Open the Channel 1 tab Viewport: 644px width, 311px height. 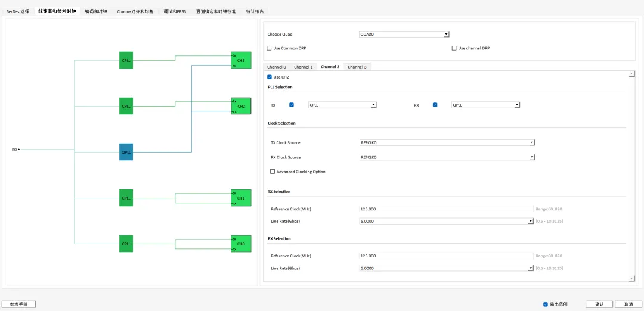pos(303,67)
